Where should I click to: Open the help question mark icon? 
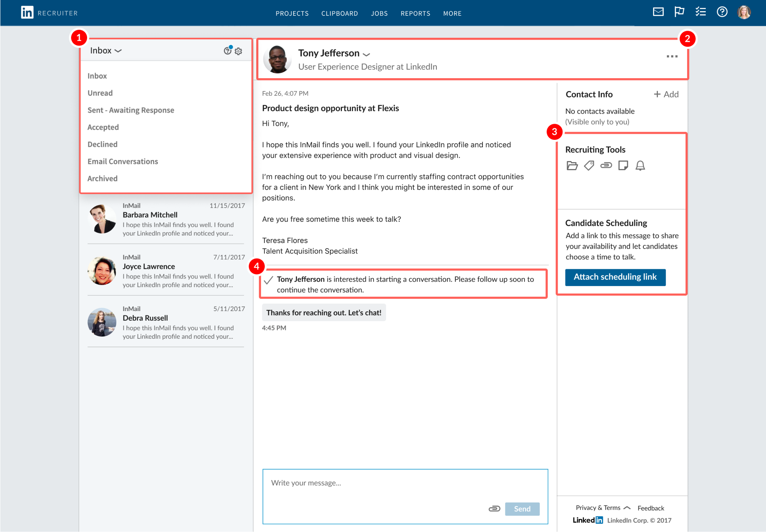[x=722, y=12]
